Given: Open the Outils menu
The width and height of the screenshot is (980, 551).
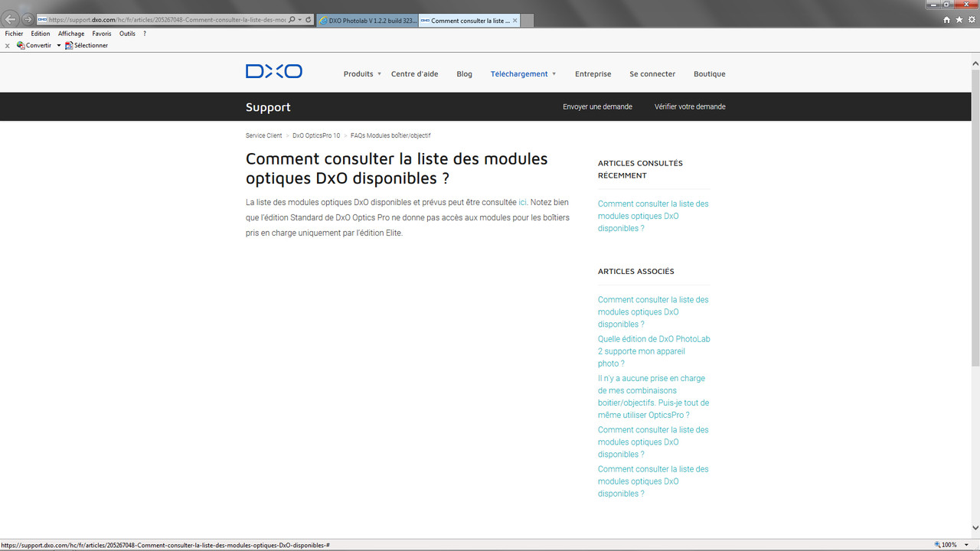Looking at the screenshot, I should pyautogui.click(x=127, y=34).
